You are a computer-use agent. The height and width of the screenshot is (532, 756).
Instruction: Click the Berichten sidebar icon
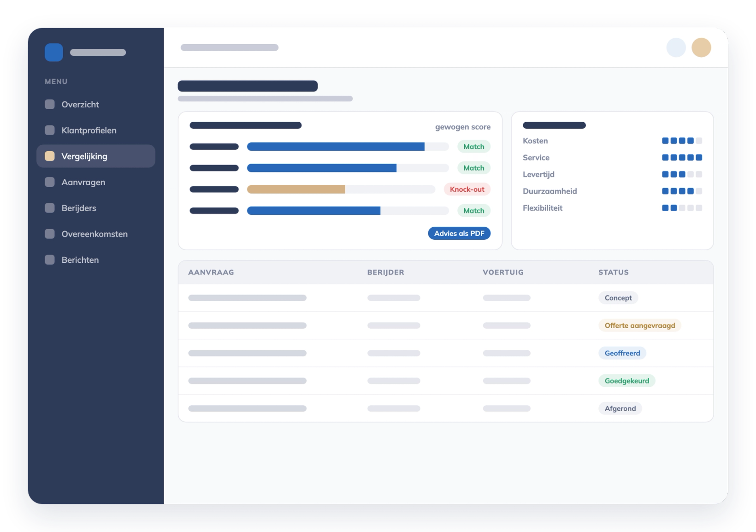50,260
